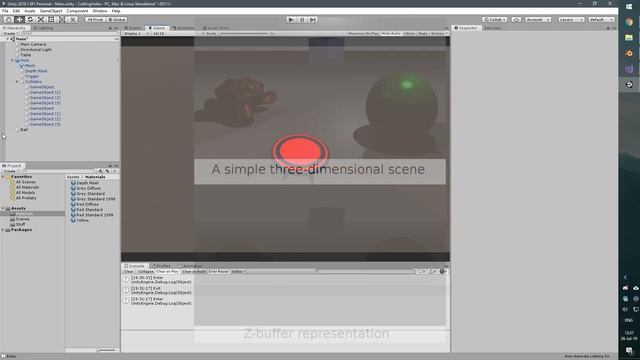Screen dimensions: 640x360
Task: Select the Rotate tool
Action: (30, 19)
